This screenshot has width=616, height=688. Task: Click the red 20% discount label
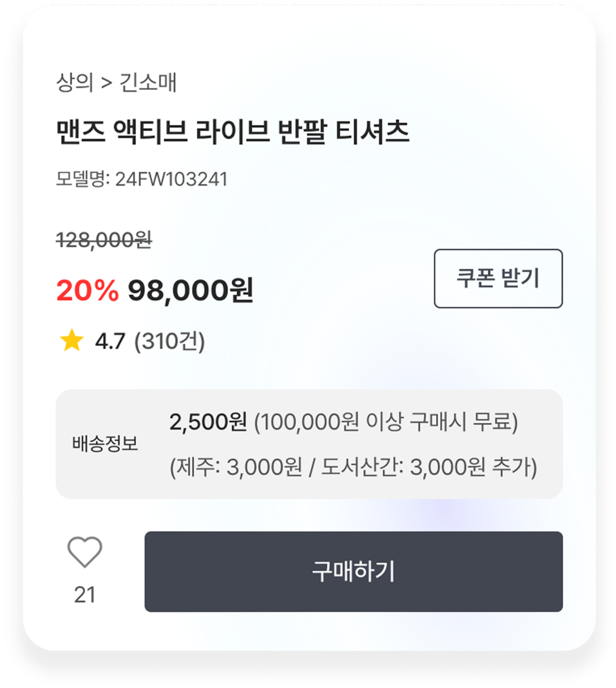click(87, 290)
